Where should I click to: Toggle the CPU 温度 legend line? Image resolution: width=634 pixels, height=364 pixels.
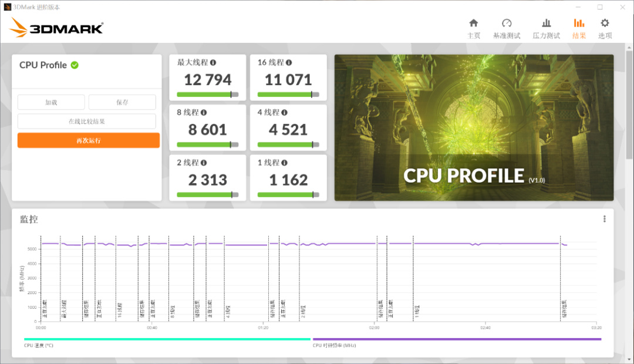pos(167,339)
